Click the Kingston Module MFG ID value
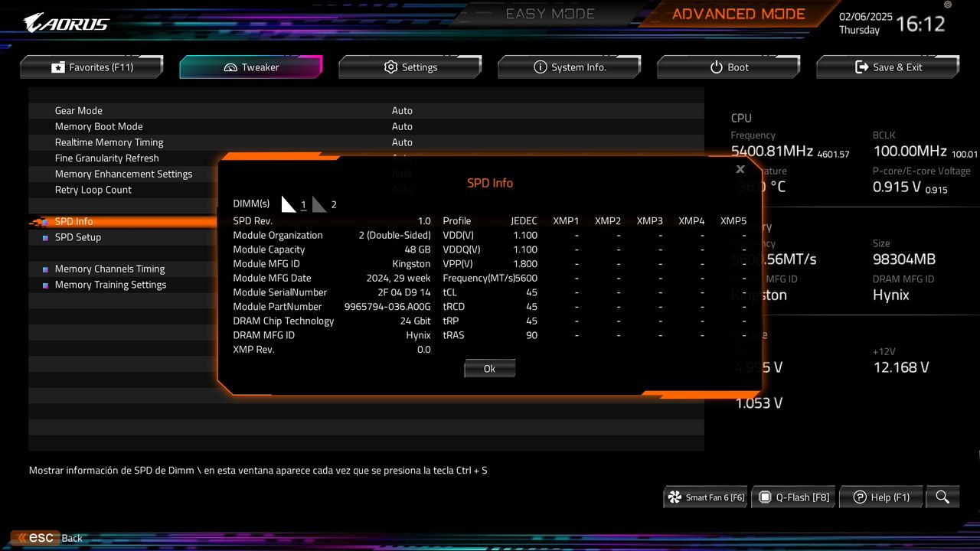This screenshot has width=980, height=551. pyautogui.click(x=411, y=264)
